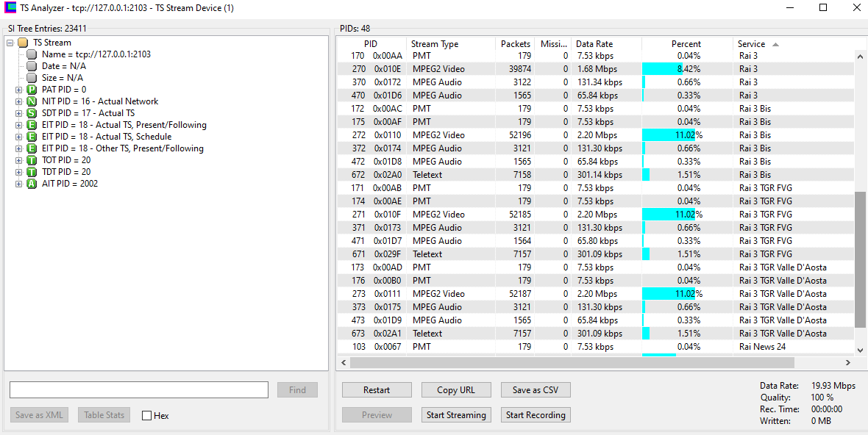
Task: Sort by Service column header
Action: tap(793, 44)
